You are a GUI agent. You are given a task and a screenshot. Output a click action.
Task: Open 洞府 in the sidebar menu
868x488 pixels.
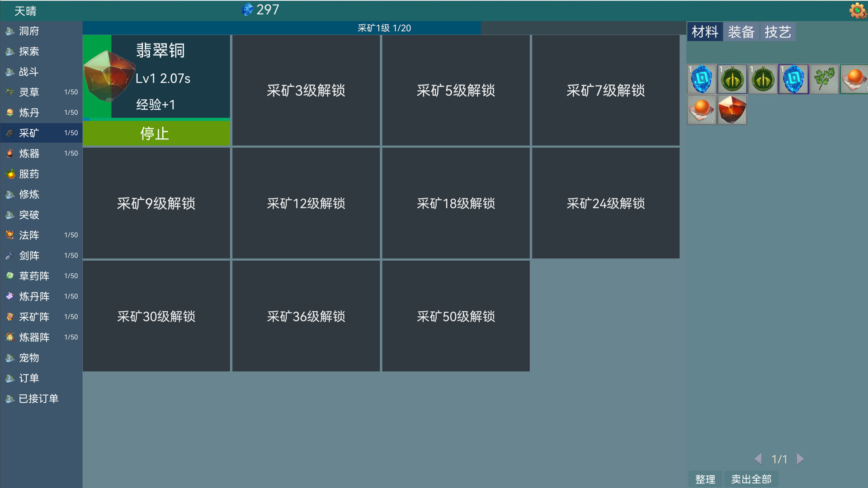pyautogui.click(x=29, y=31)
